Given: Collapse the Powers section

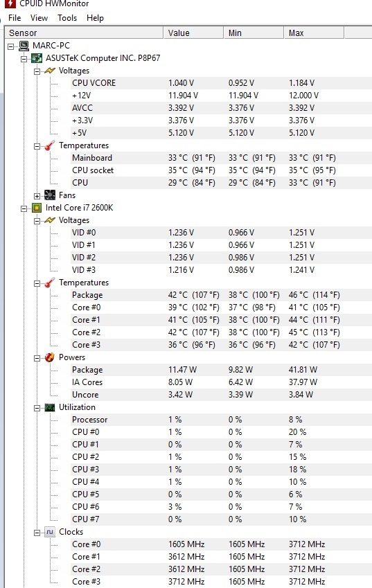Looking at the screenshot, I should pyautogui.click(x=37, y=358).
